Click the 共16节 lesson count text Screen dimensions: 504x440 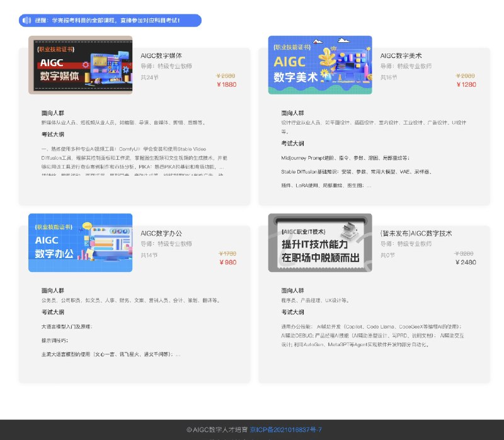pyautogui.click(x=389, y=77)
